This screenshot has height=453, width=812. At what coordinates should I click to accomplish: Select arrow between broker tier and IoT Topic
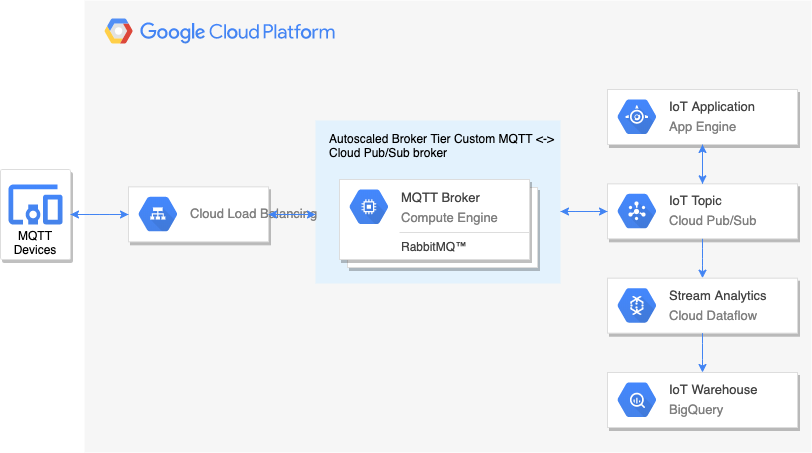pos(584,211)
